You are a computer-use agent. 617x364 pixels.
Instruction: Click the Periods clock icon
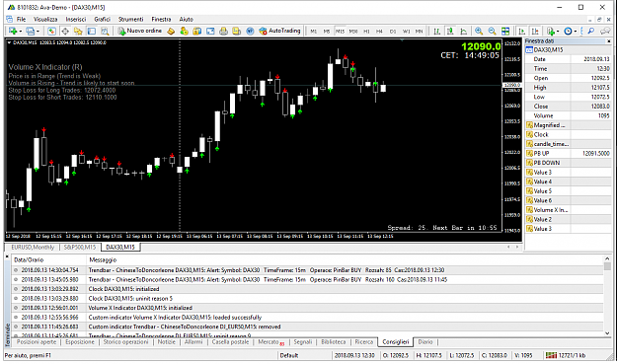coord(568,31)
